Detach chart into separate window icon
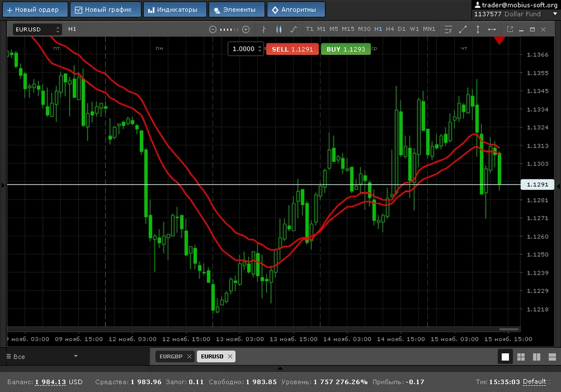The image size is (561, 392). point(510,29)
